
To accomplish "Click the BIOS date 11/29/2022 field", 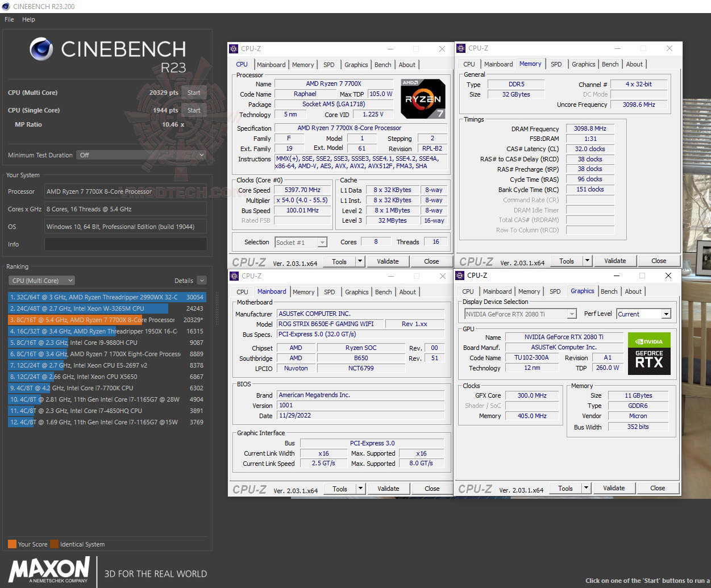I will pyautogui.click(x=361, y=415).
